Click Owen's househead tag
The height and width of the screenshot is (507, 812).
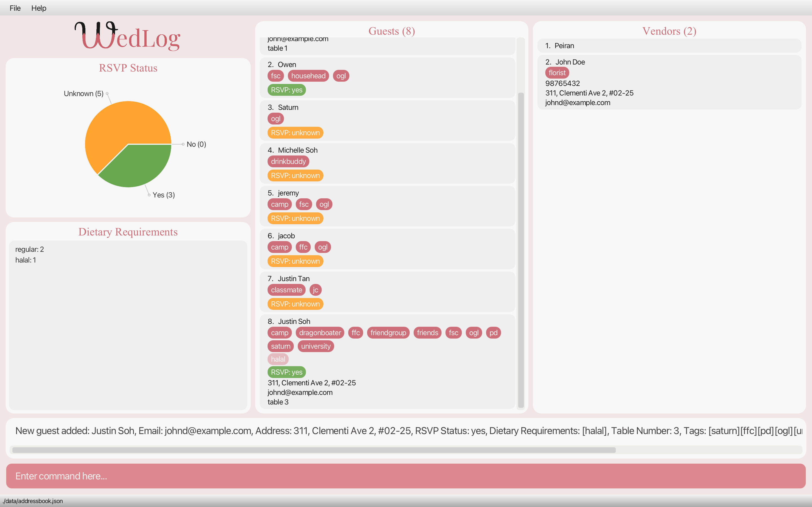click(x=308, y=76)
